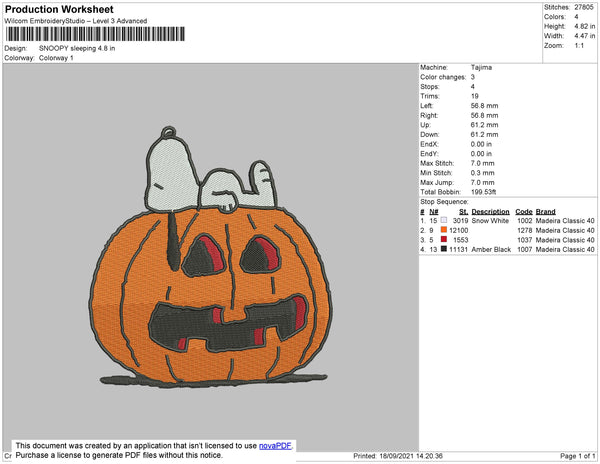This screenshot has width=600, height=464.
Task: Click the 'Production Worksheet' title
Action: click(x=59, y=10)
